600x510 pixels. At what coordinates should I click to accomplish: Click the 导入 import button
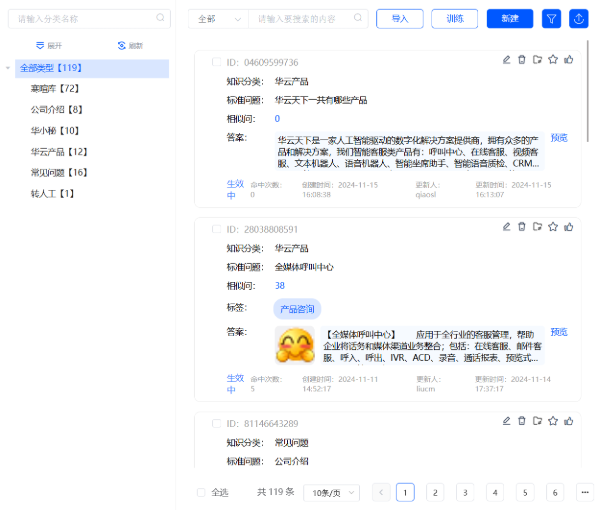(399, 19)
